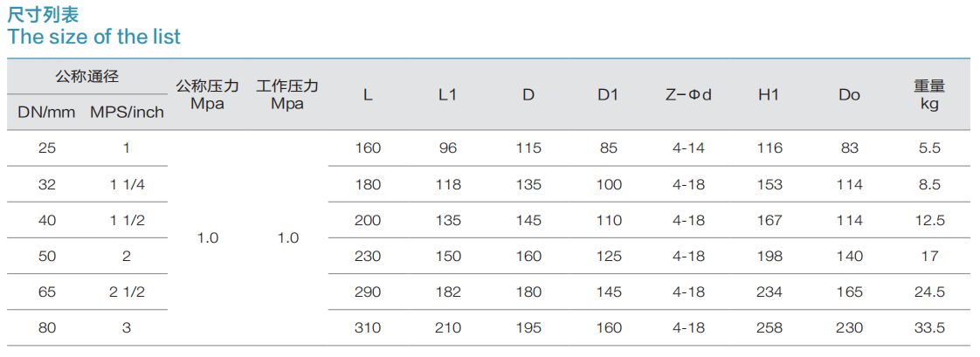Select the 重量 kg column header

pos(929,95)
